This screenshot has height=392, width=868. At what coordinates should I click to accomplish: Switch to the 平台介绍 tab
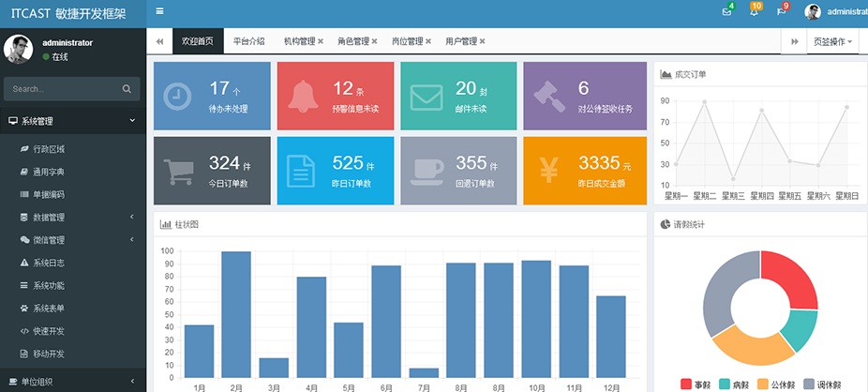(x=248, y=41)
